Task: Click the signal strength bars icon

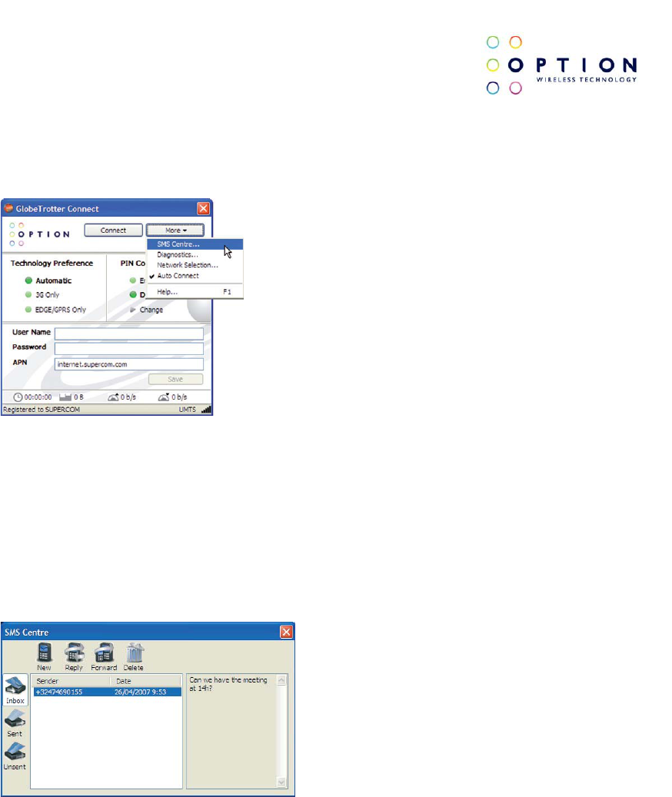Action: coord(206,410)
